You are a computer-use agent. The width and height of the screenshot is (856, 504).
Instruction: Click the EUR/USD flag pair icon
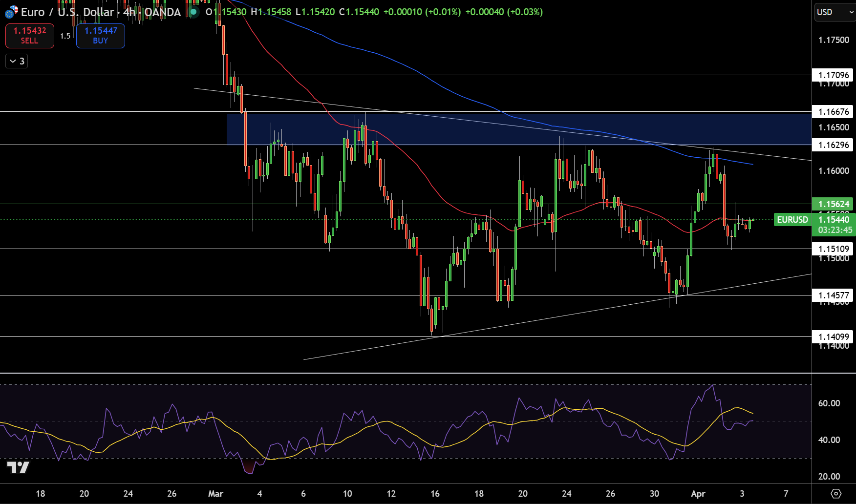[11, 12]
